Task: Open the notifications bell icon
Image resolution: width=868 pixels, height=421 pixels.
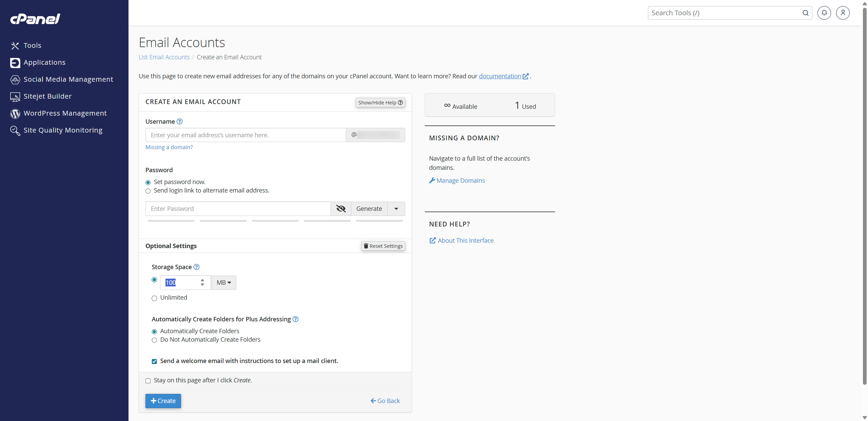Action: 824,13
